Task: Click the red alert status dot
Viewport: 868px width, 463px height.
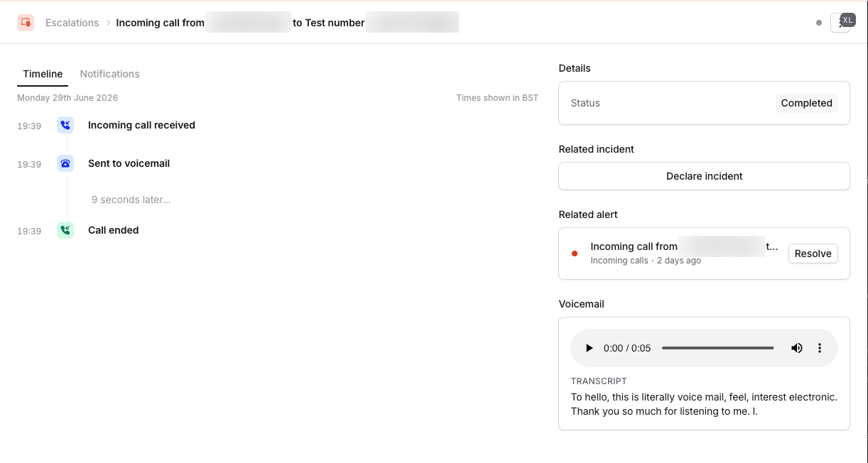Action: click(x=575, y=254)
